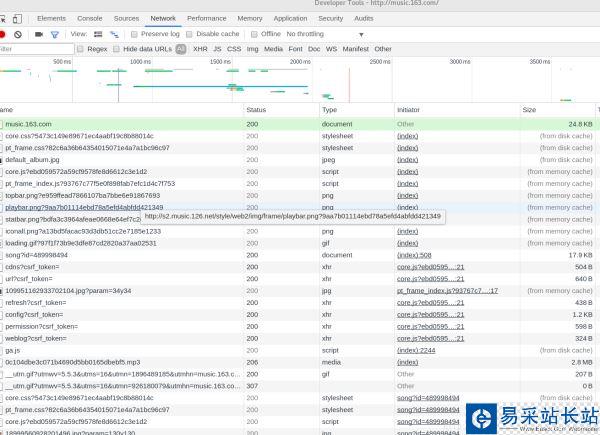This screenshot has width=600, height=435.
Task: Select the 307 status __utm.gif request
Action: 298,386
